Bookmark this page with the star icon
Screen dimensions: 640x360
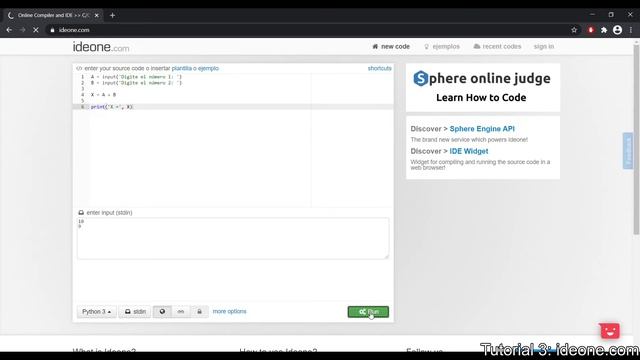(574, 30)
